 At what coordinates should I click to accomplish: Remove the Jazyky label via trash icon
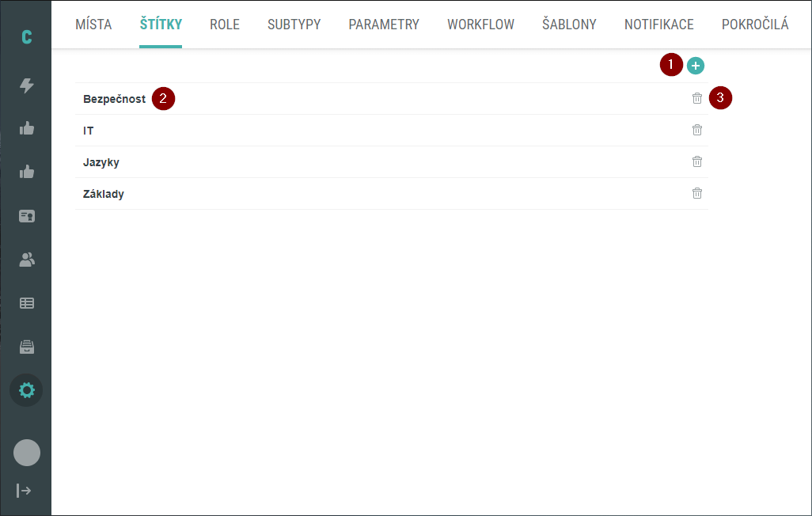coord(696,161)
